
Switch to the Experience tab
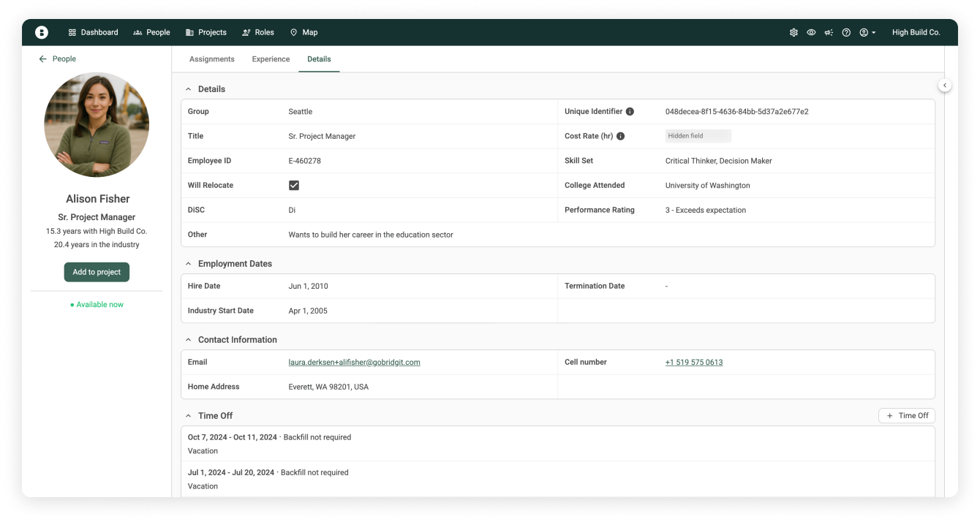(271, 59)
